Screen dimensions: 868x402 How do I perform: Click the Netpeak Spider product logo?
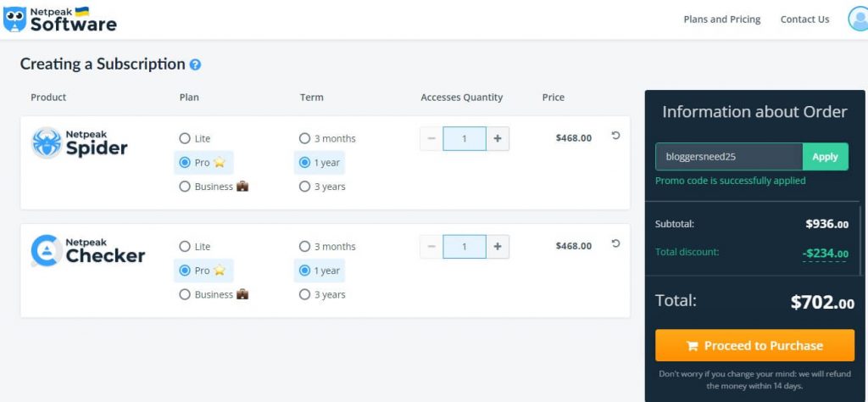79,142
